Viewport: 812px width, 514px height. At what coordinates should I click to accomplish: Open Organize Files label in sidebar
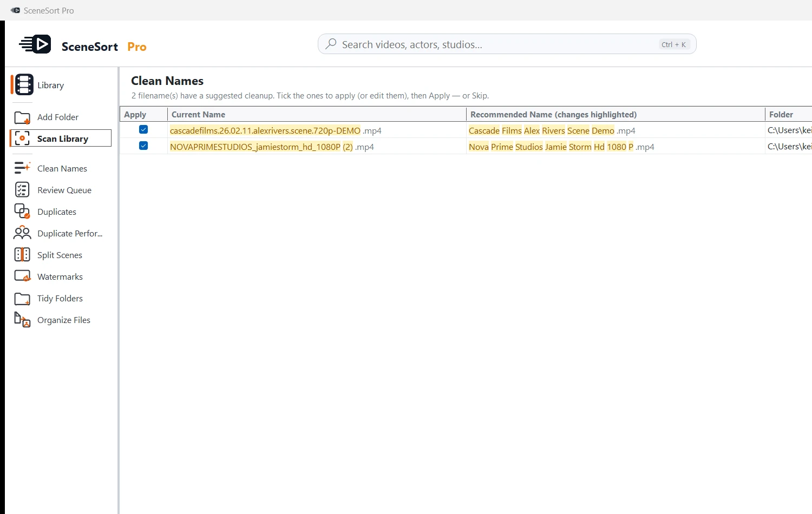[64, 320]
